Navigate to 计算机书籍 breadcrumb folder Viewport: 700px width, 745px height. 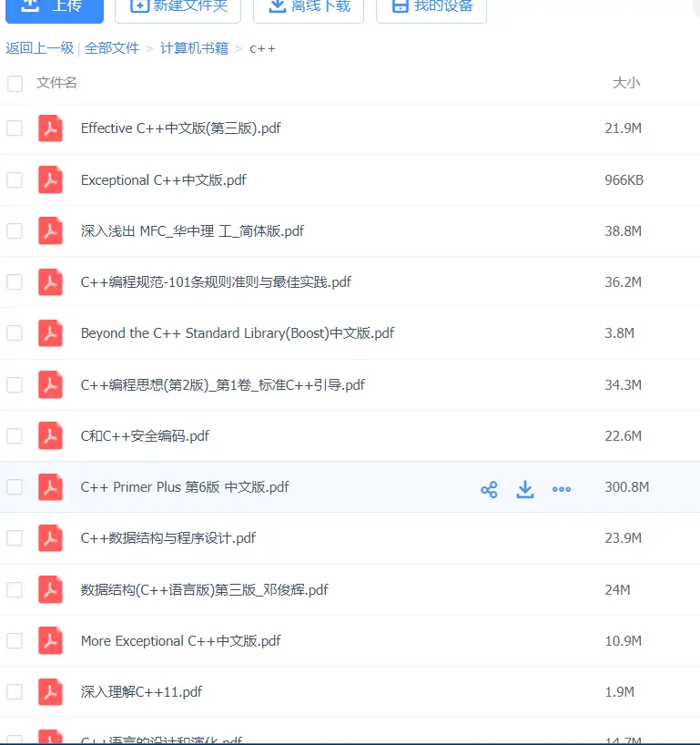[194, 48]
